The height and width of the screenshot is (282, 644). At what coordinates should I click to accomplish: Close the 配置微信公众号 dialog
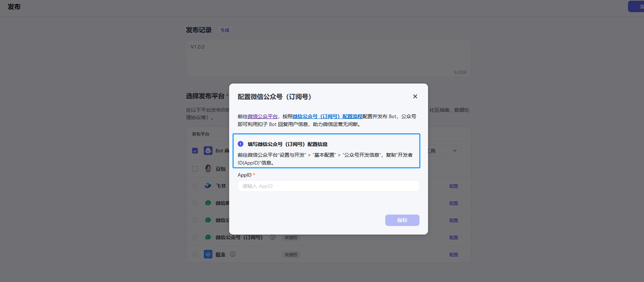415,96
